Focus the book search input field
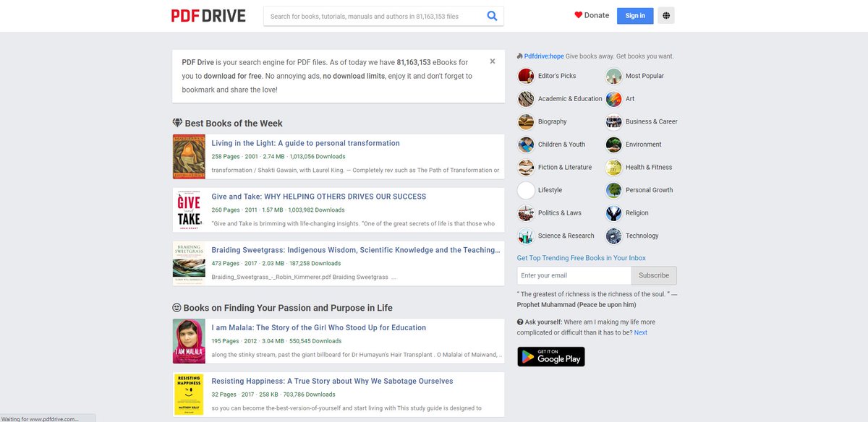Image resolution: width=868 pixels, height=422 pixels. [x=374, y=16]
